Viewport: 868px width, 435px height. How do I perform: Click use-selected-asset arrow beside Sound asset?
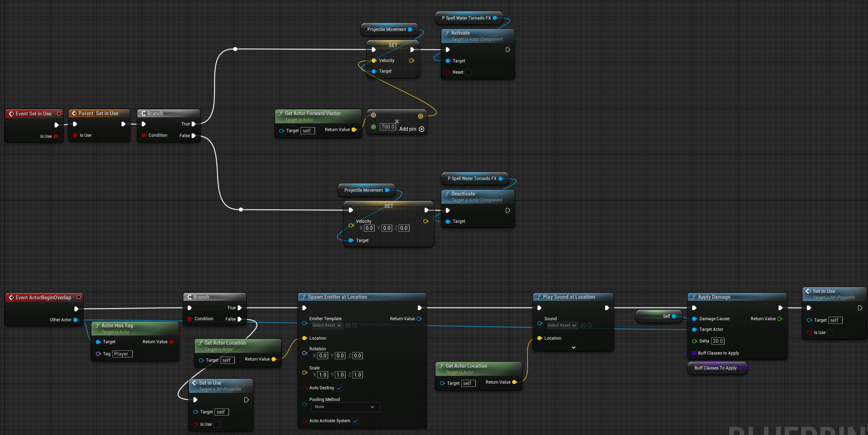tap(583, 326)
